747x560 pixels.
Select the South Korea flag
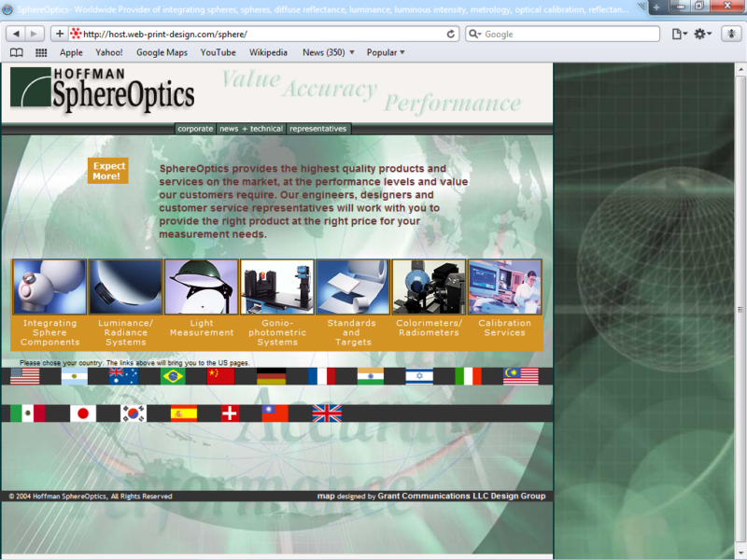[x=134, y=413]
